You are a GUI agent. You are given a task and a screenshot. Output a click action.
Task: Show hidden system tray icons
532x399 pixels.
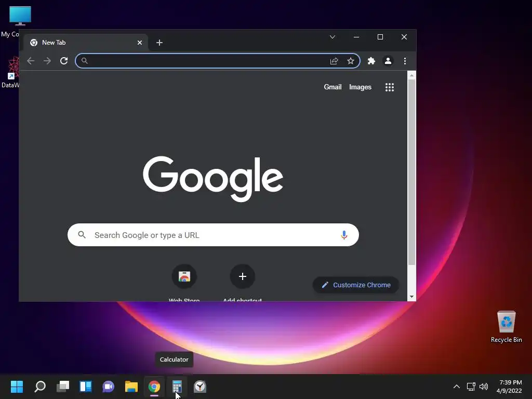tap(457, 387)
